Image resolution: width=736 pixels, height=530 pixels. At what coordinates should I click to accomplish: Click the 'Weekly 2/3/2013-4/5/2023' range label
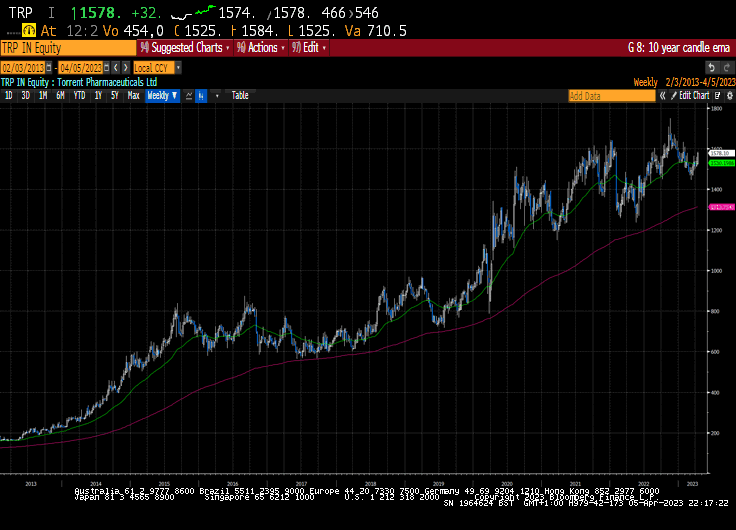[x=684, y=82]
